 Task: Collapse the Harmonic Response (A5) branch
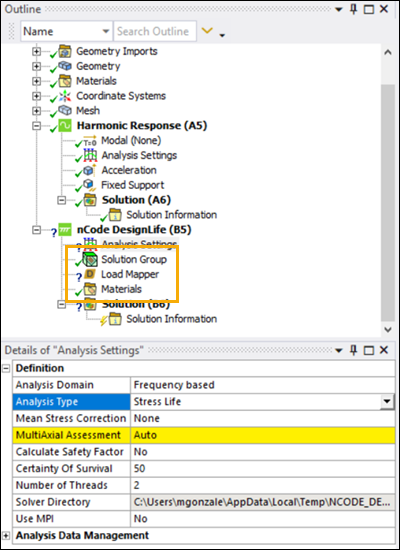pyautogui.click(x=36, y=126)
